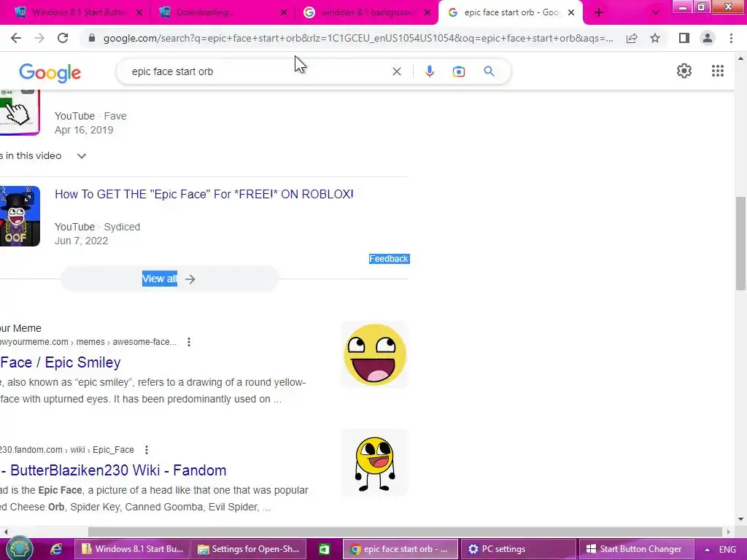Screen dimensions: 747x560
Task: Click the padlock site info icon
Action: click(92, 38)
